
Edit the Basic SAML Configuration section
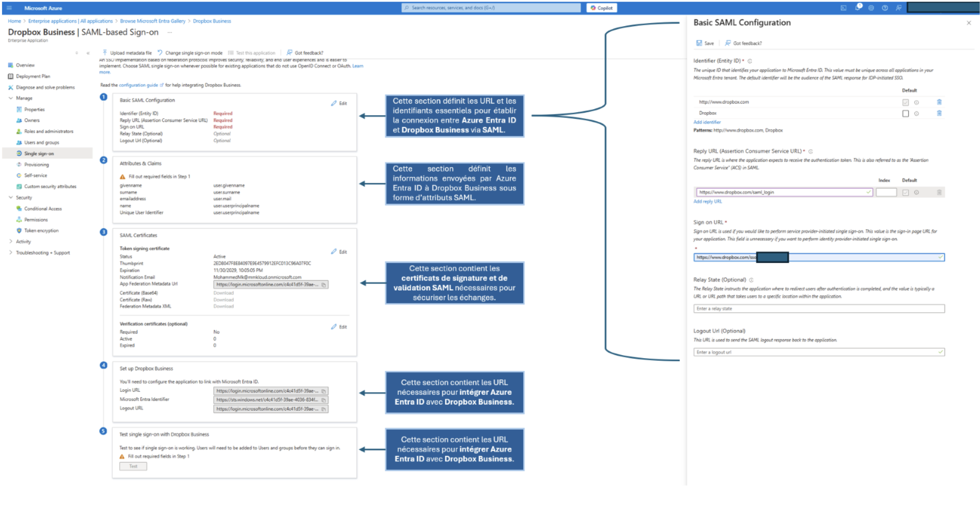(x=339, y=104)
